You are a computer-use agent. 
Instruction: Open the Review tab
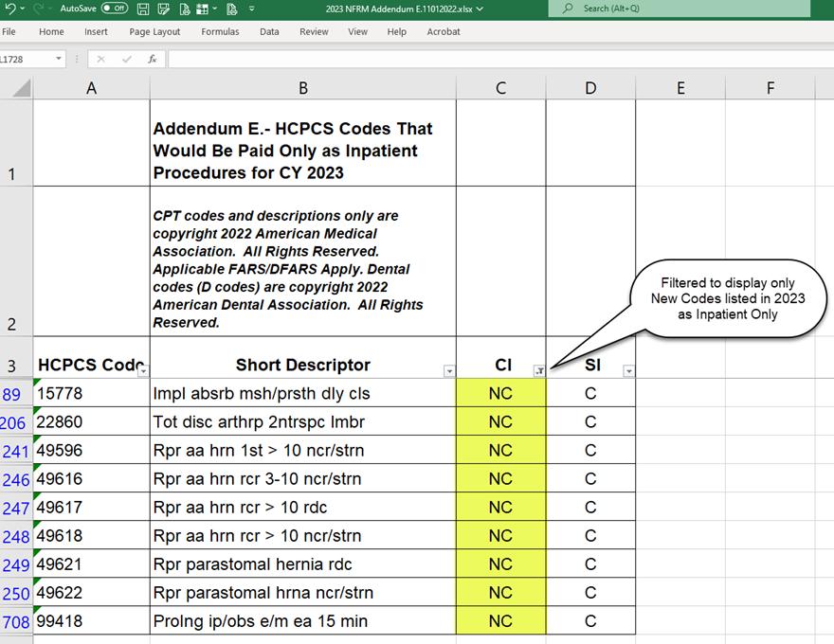tap(314, 32)
